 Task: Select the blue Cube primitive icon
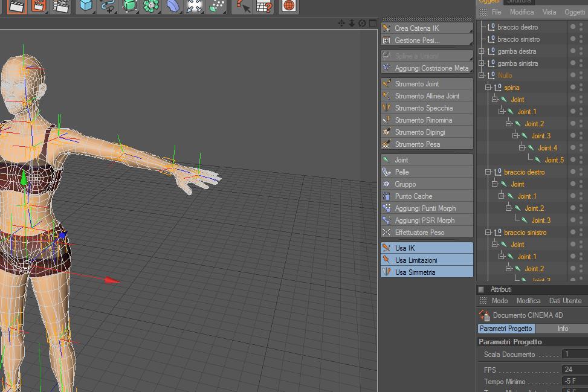86,5
